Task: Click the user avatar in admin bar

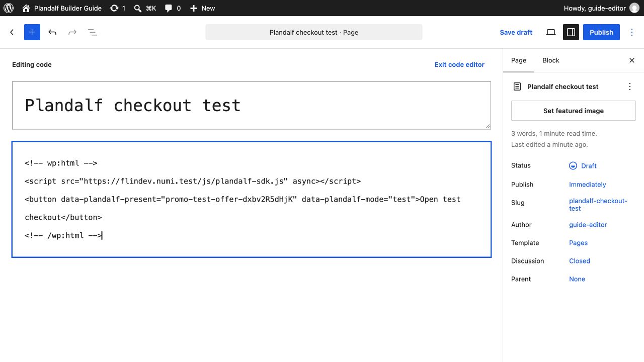Action: (x=634, y=8)
